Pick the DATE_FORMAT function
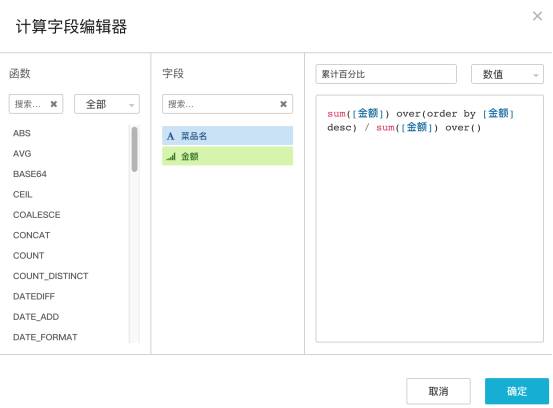 [x=45, y=337]
